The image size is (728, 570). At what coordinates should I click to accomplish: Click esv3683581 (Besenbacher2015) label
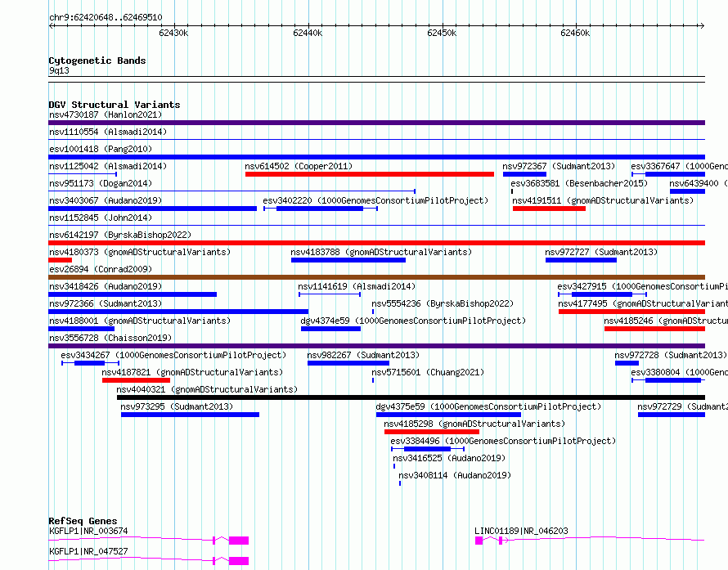579,183
